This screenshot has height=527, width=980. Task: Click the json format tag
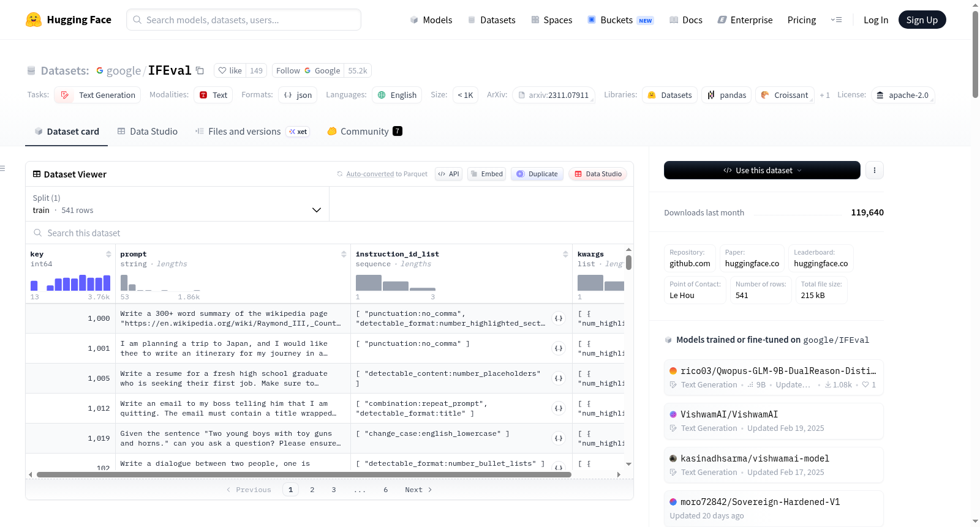298,95
